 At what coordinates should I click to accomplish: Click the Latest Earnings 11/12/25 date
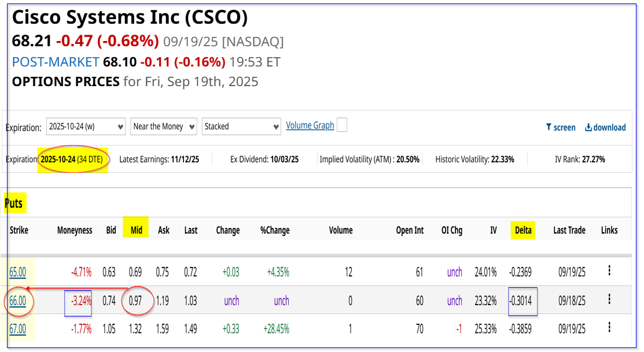click(x=185, y=159)
